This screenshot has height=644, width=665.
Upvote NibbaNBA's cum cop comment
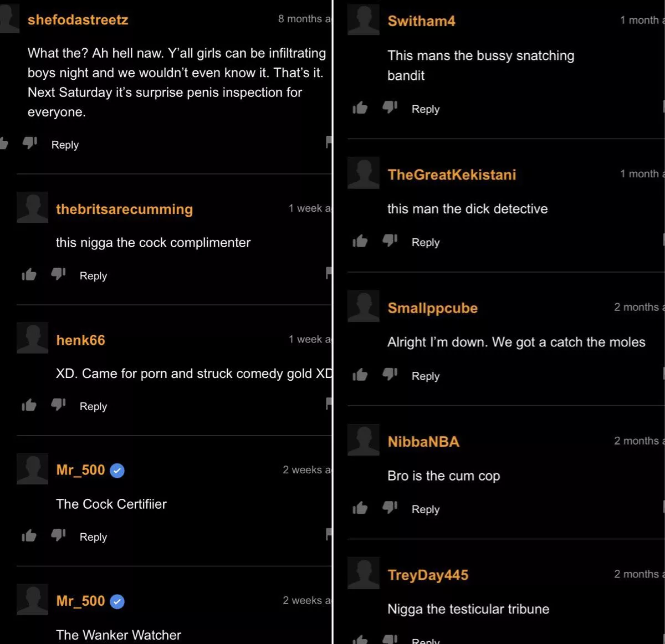pyautogui.click(x=360, y=508)
